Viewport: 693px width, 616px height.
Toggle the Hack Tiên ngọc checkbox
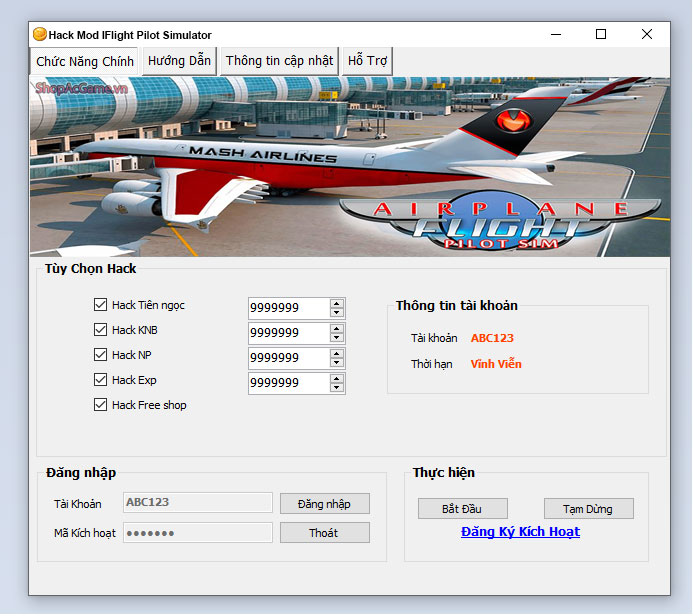pyautogui.click(x=100, y=304)
